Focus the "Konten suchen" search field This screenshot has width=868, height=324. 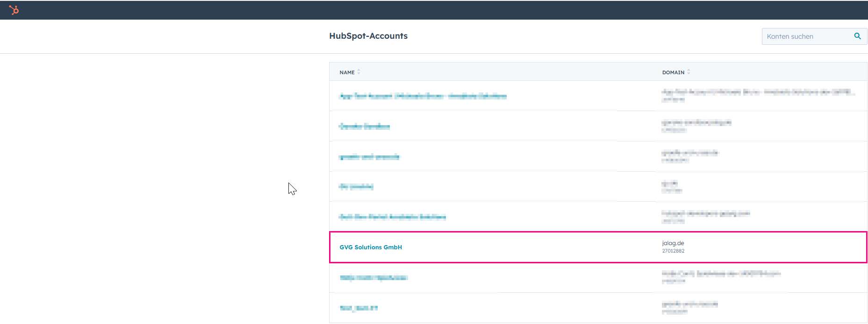(806, 36)
